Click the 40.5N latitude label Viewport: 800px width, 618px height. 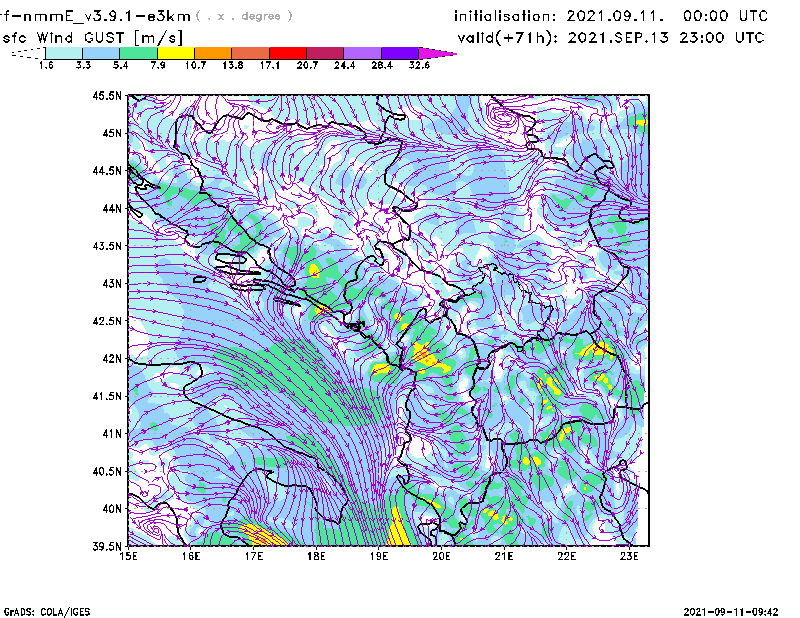[107, 471]
